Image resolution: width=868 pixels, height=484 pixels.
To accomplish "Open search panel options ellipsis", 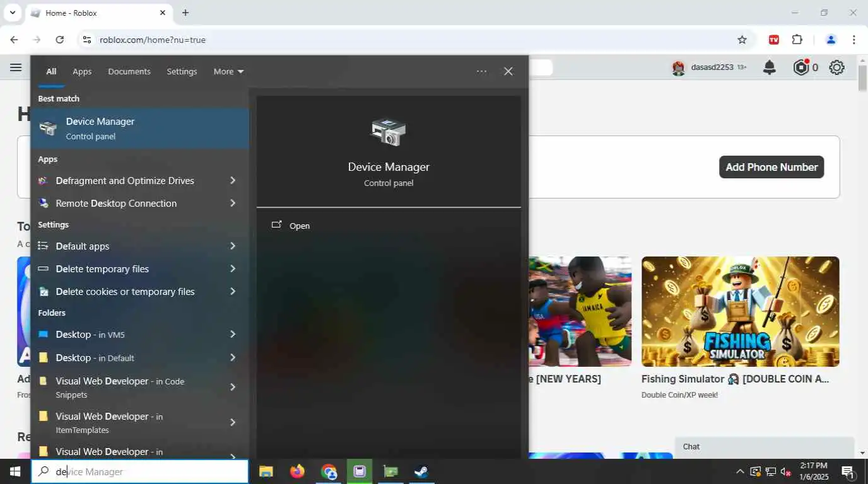I will pos(481,72).
